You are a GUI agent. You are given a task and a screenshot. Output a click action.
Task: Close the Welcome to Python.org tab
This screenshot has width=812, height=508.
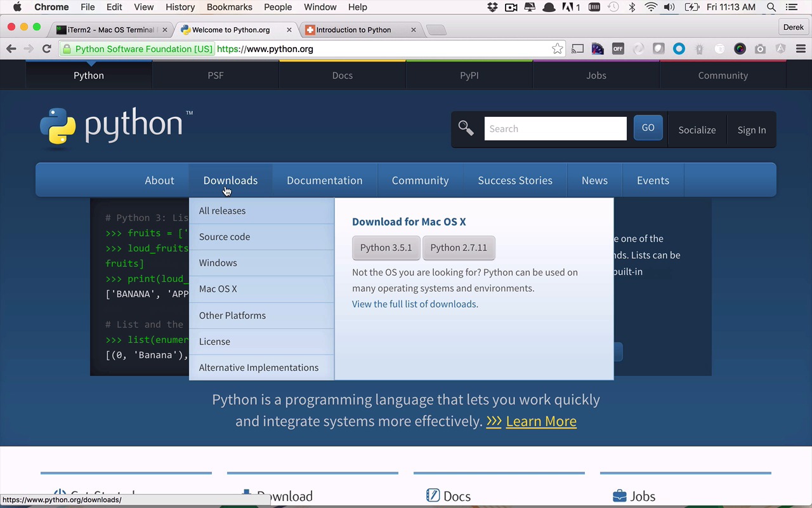pyautogui.click(x=289, y=30)
